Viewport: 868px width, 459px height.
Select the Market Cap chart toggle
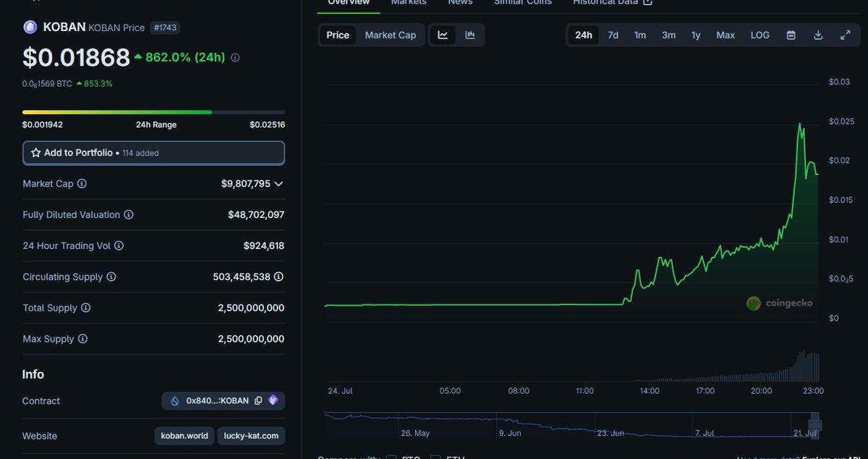(x=391, y=35)
